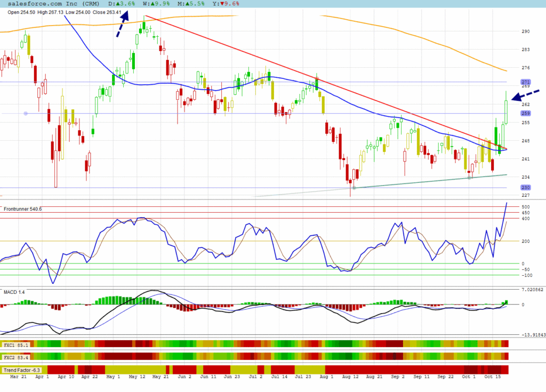This screenshot has height=392, width=546.
Task: Click the Aug 12 date on the time axis
Action: 350,377
